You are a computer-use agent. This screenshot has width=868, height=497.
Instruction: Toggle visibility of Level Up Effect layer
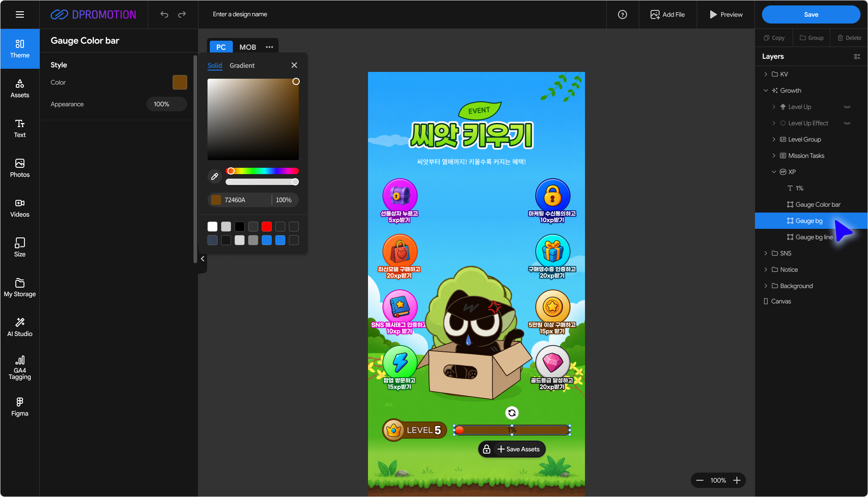click(x=847, y=123)
